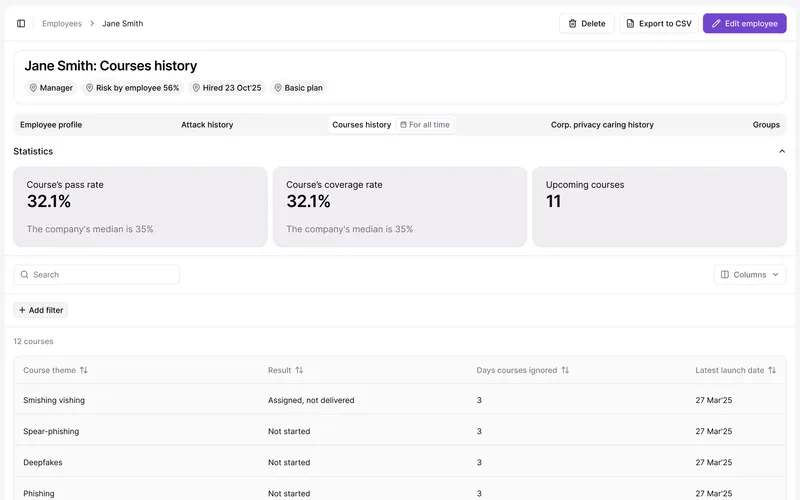Click the Edit employee button
This screenshot has width=800, height=500.
pyautogui.click(x=744, y=23)
